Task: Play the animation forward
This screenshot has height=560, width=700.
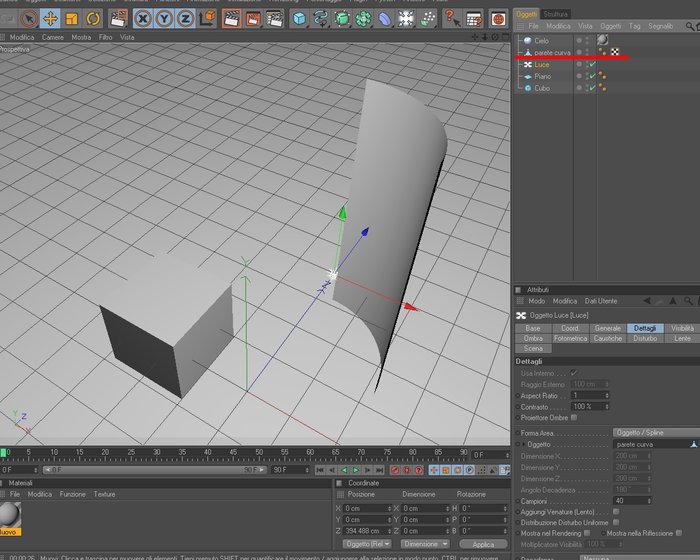Action: 356,470
